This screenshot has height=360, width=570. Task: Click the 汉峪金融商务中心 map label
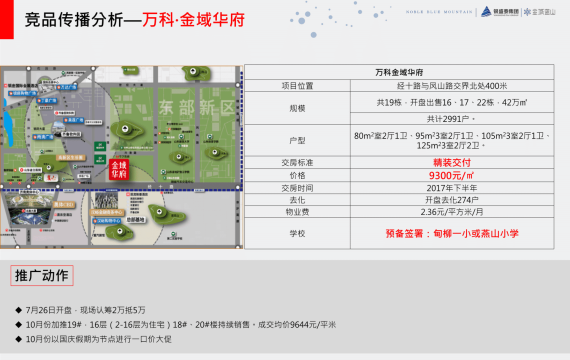tap(107, 212)
